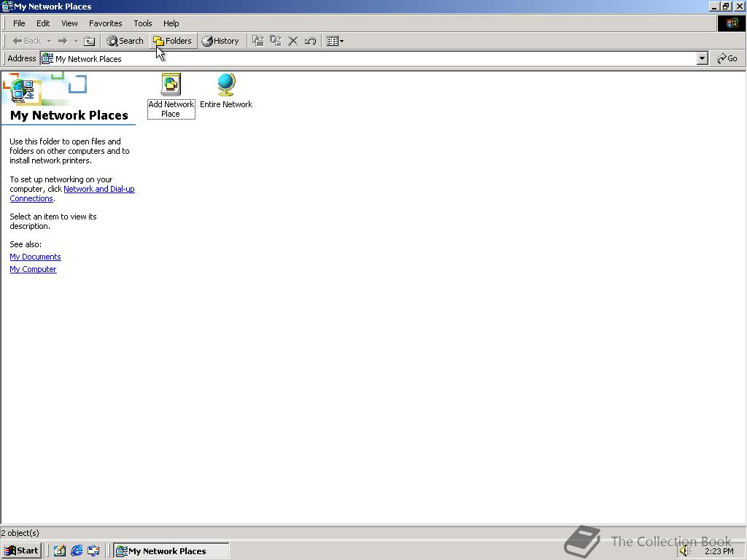Follow Network and Dial-up Connections link
This screenshot has height=560, width=747.
coord(99,189)
